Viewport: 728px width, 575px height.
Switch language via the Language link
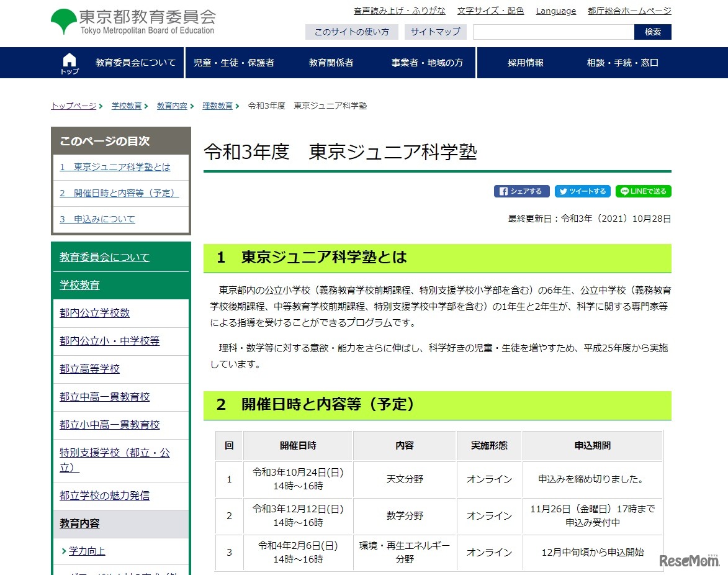click(x=555, y=11)
